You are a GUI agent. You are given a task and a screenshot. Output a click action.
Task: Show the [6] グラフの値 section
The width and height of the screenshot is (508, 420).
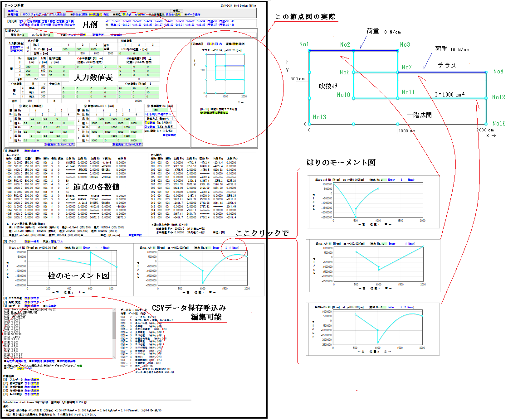point(27,298)
